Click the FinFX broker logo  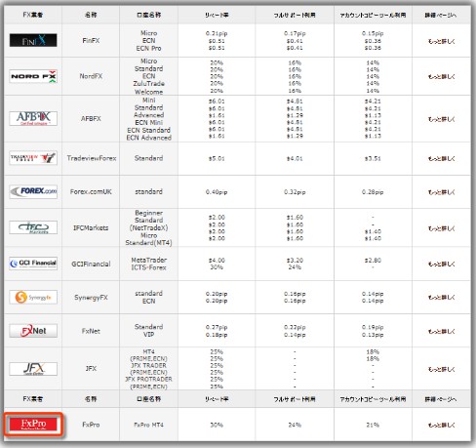(33, 40)
